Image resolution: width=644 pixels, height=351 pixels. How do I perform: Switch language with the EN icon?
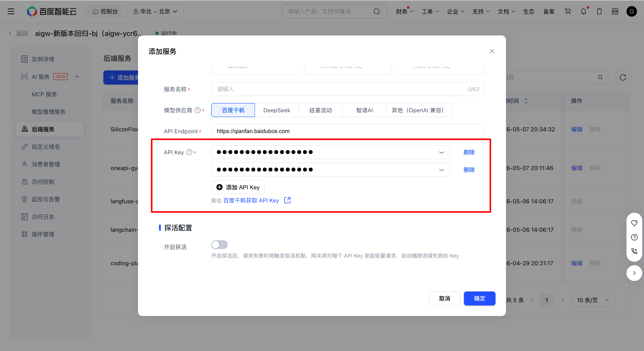615,12
